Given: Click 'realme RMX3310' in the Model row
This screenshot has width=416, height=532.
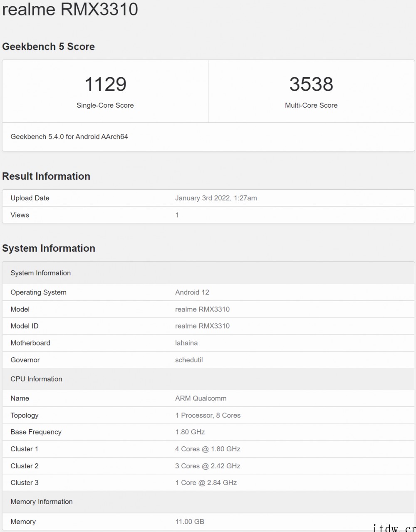Looking at the screenshot, I should pyautogui.click(x=202, y=309).
